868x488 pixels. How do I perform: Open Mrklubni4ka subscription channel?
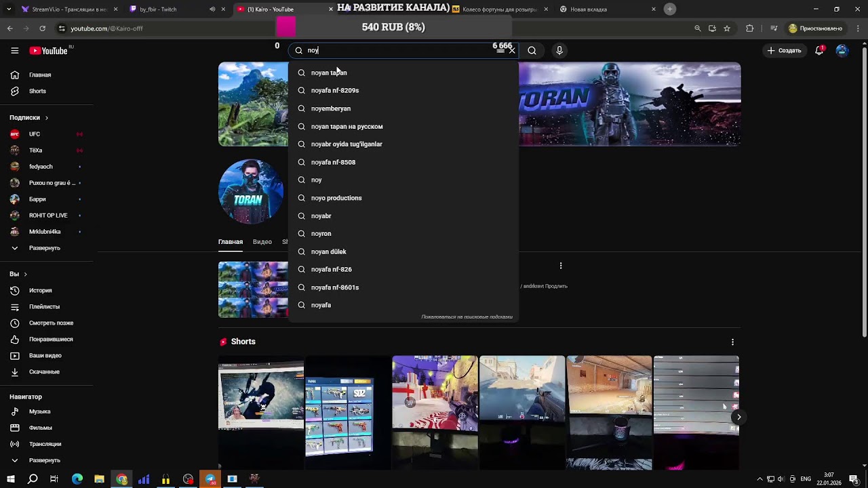coord(46,232)
